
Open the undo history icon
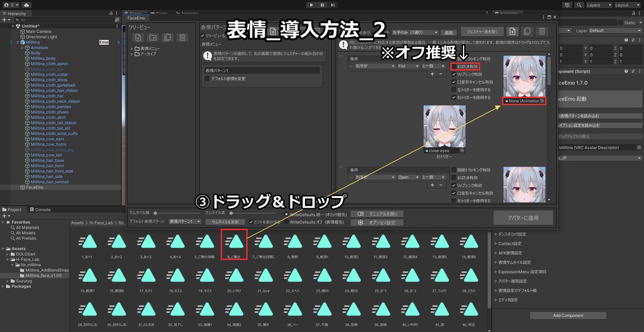click(x=567, y=5)
